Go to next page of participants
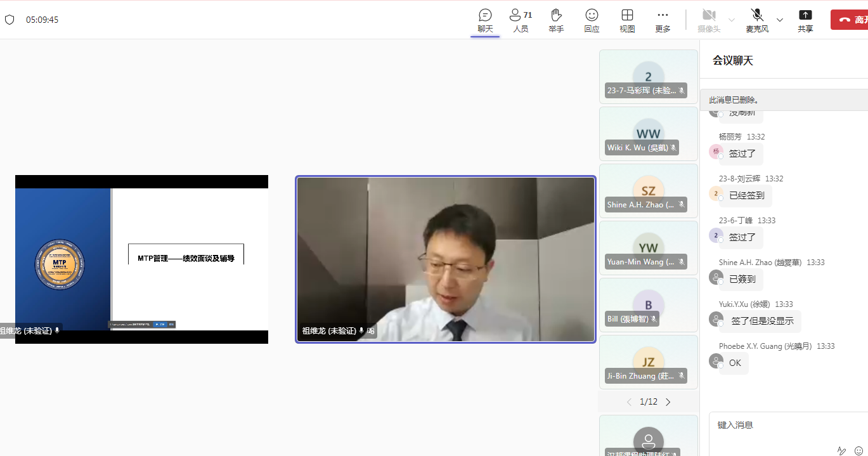The image size is (868, 456). tap(668, 401)
